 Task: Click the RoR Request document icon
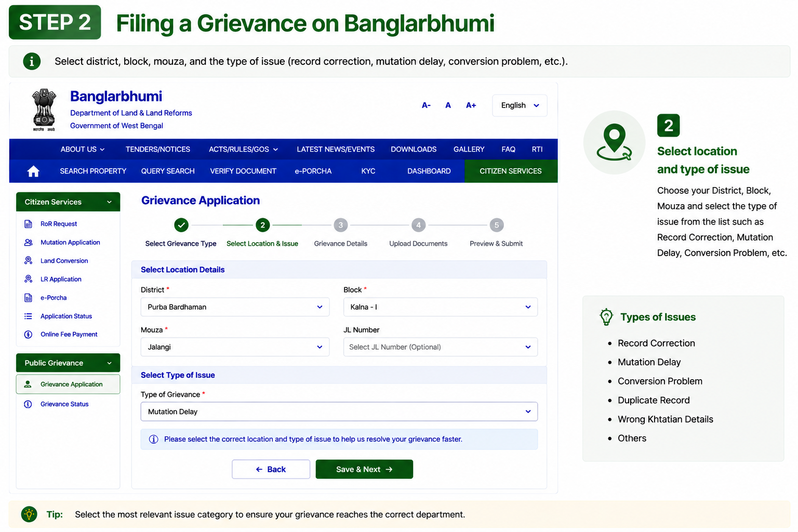pyautogui.click(x=29, y=224)
